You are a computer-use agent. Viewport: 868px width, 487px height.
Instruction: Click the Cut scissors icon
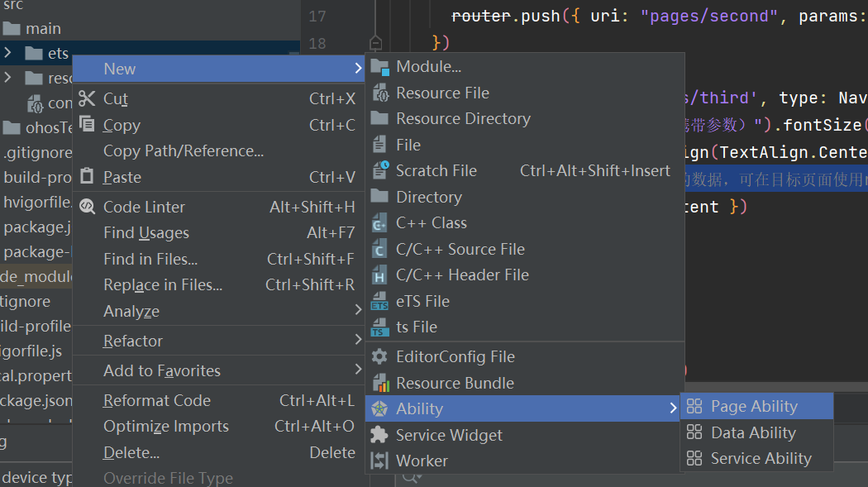pos(87,98)
